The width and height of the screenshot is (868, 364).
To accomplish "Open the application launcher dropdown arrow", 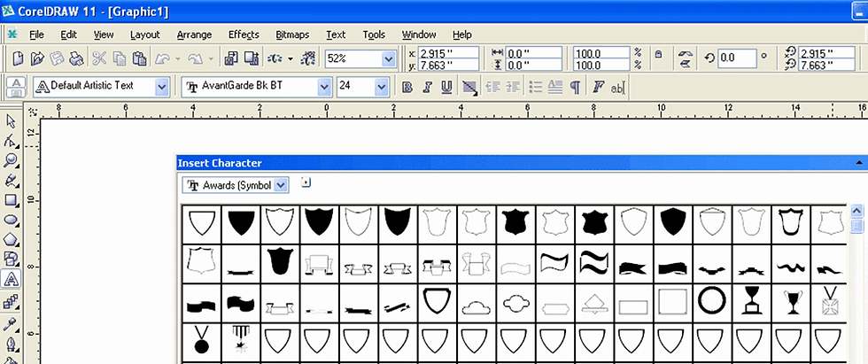I will (291, 58).
